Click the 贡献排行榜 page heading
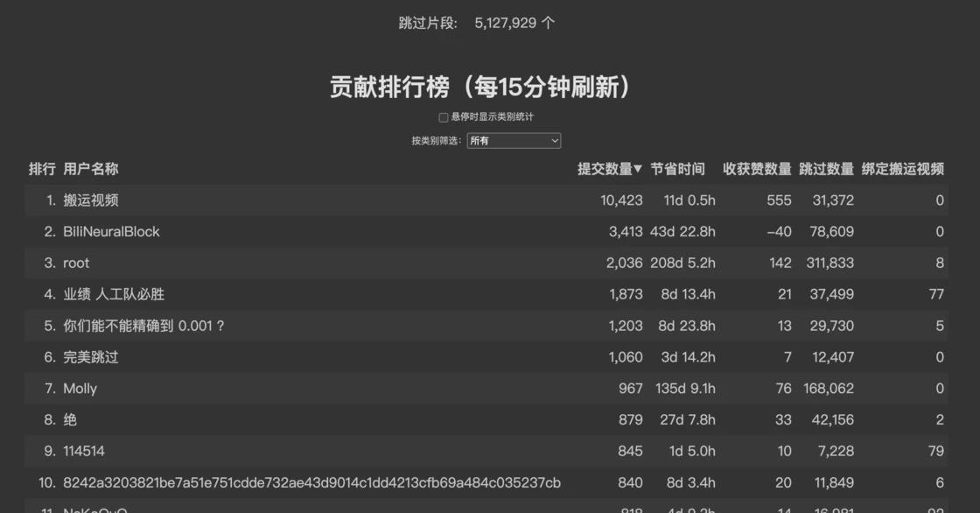Image resolution: width=980 pixels, height=513 pixels. (490, 88)
